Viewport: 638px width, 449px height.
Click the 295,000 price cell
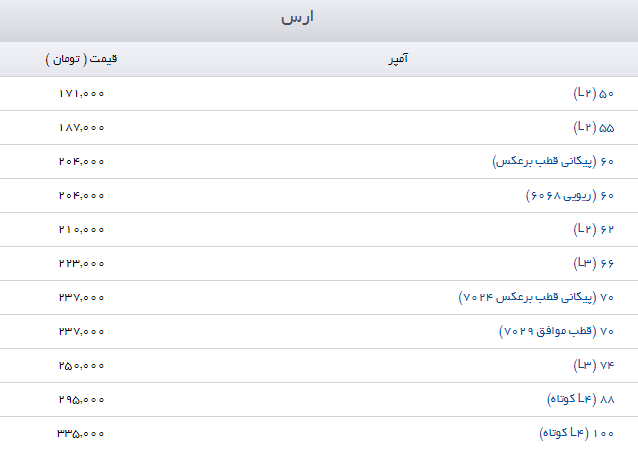82,399
